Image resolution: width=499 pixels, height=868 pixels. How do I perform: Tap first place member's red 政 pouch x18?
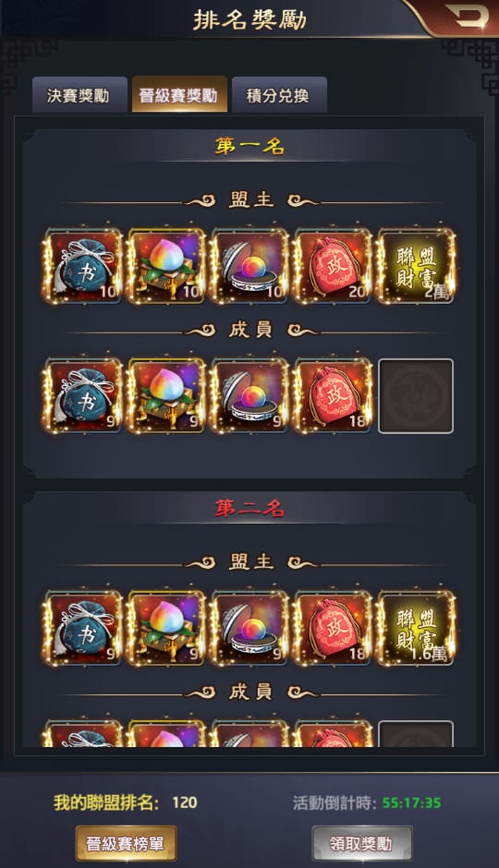(333, 396)
